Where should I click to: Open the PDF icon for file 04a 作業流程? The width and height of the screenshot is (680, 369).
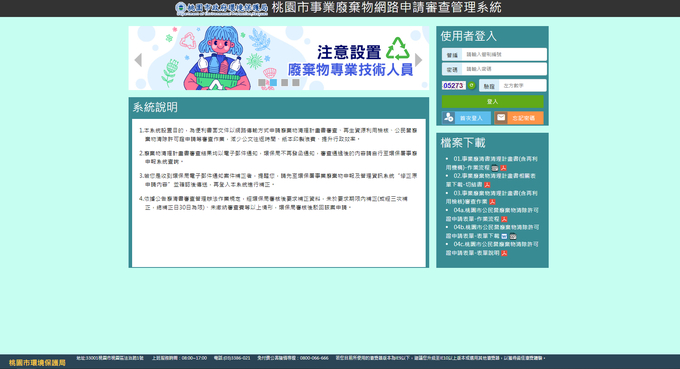point(504,219)
